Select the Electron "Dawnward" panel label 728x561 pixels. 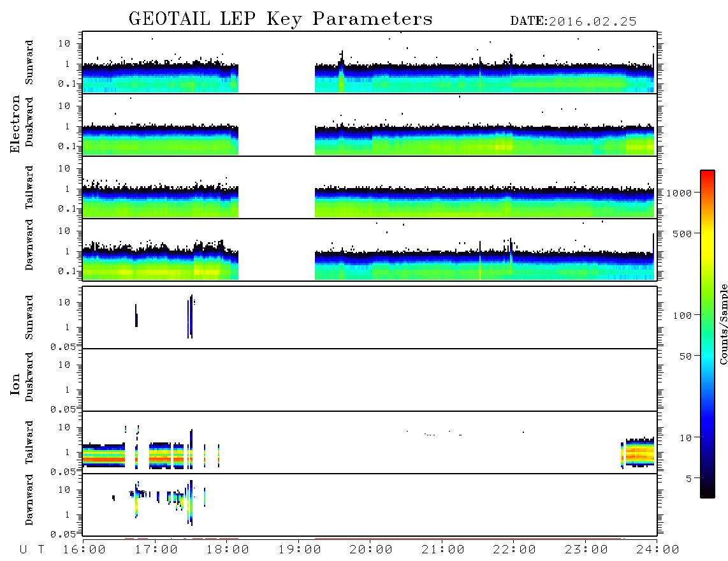(29, 245)
